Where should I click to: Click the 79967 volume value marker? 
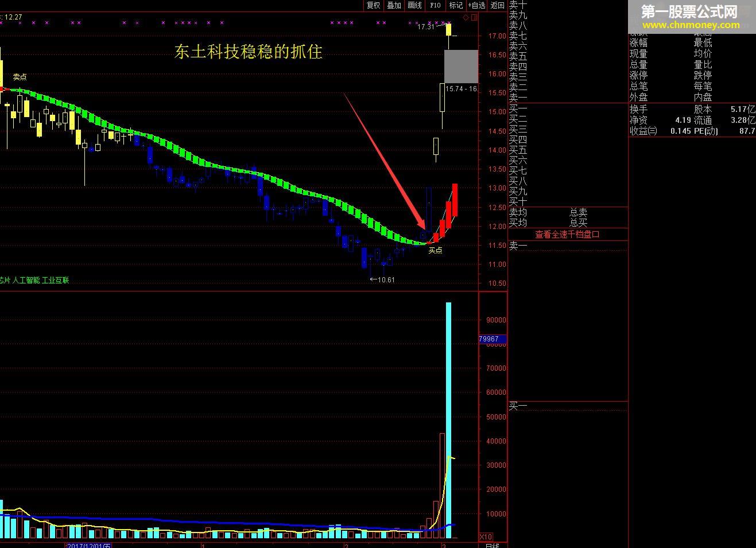point(493,339)
